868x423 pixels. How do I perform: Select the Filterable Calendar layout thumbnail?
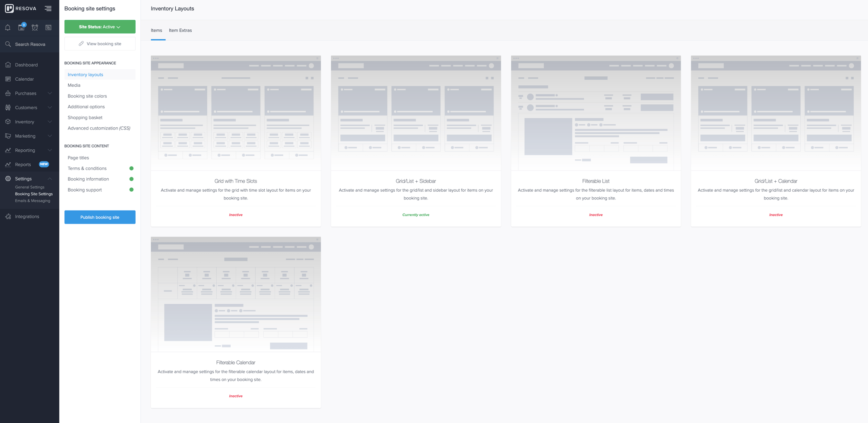coord(235,294)
